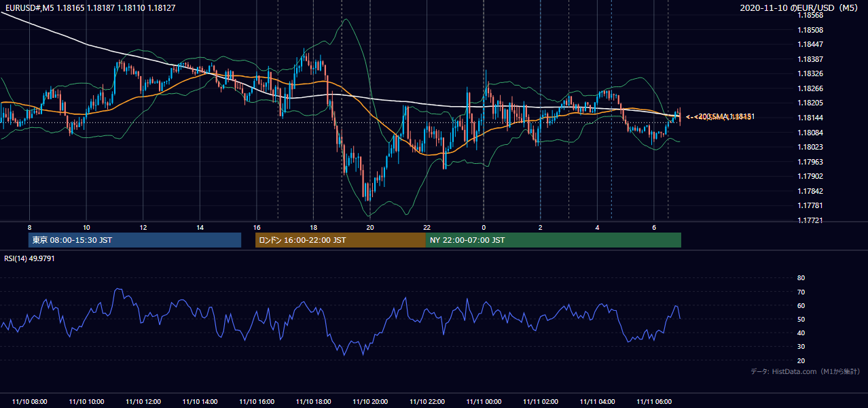868x408 pixels.
Task: Click price axis label 1.17842
Action: (x=810, y=191)
